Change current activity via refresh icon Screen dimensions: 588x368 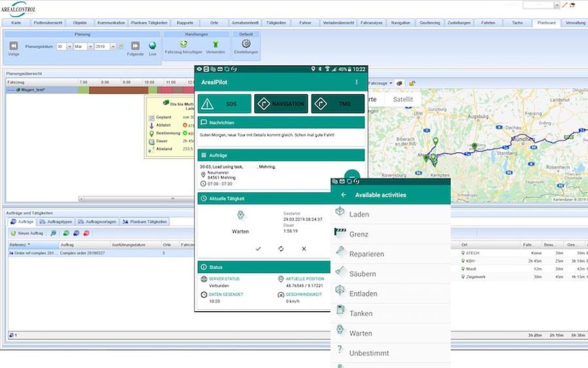click(281, 248)
